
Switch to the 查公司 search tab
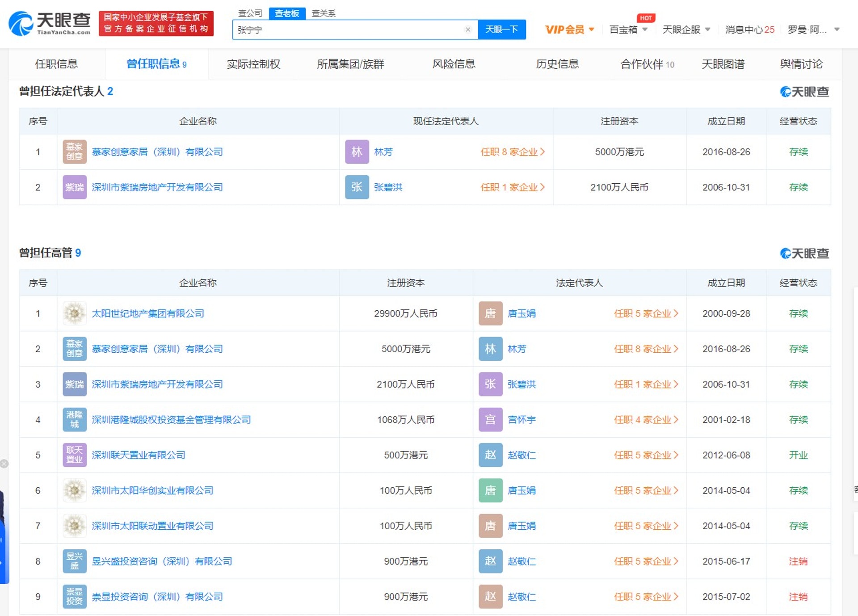(250, 13)
